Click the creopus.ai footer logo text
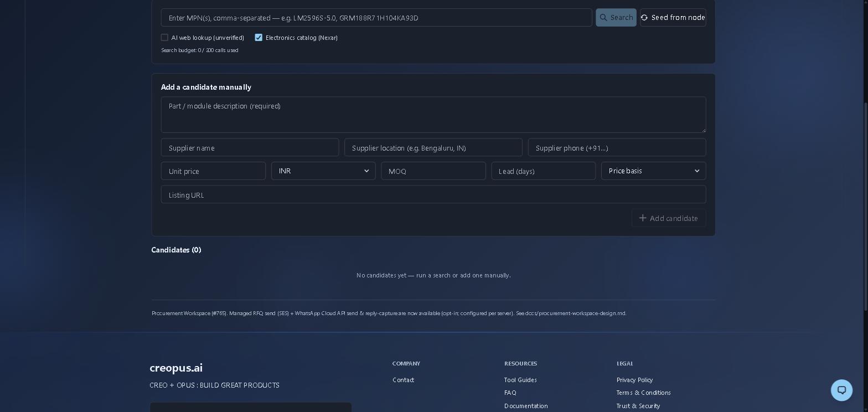This screenshot has width=868, height=412. [176, 368]
